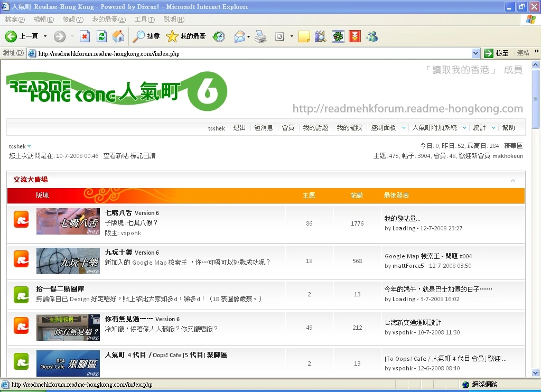Open the 檢視(V) menu
Image resolution: width=541 pixels, height=392 pixels.
73,20
